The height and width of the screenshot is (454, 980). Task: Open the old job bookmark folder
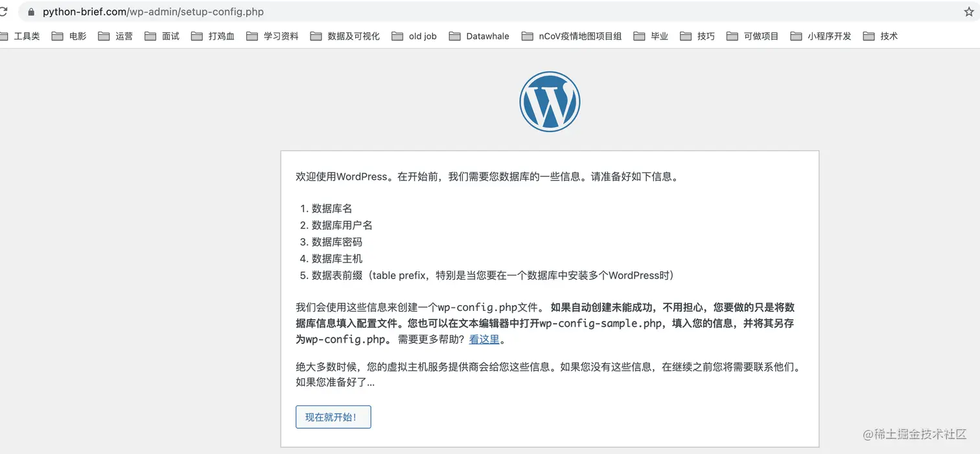click(414, 36)
